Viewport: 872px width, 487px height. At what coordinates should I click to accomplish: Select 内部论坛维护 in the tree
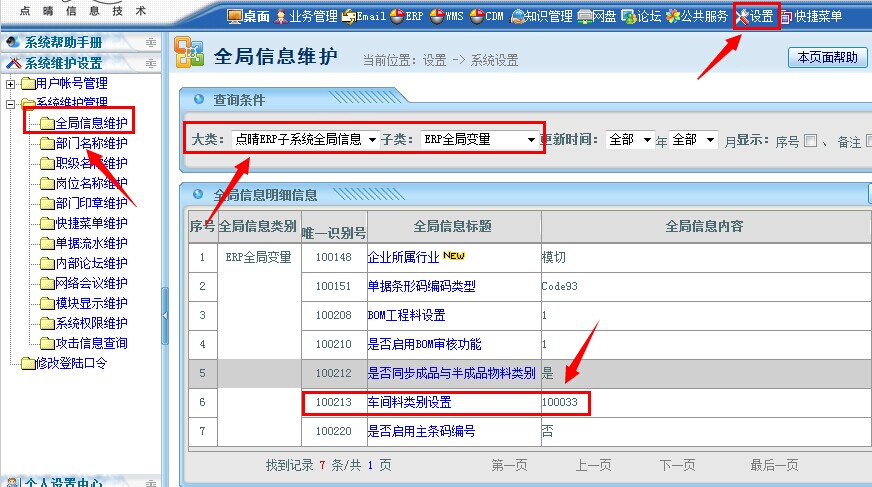pyautogui.click(x=92, y=264)
